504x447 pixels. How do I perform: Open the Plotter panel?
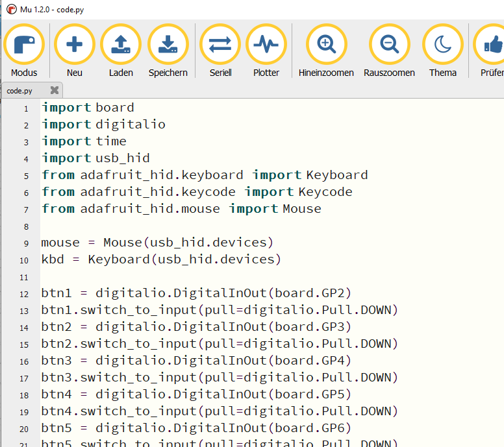(266, 51)
